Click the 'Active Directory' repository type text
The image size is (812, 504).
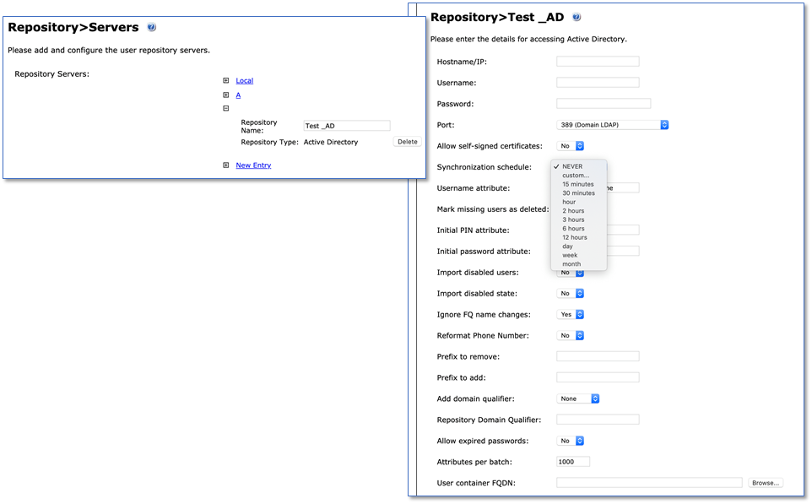click(x=330, y=142)
